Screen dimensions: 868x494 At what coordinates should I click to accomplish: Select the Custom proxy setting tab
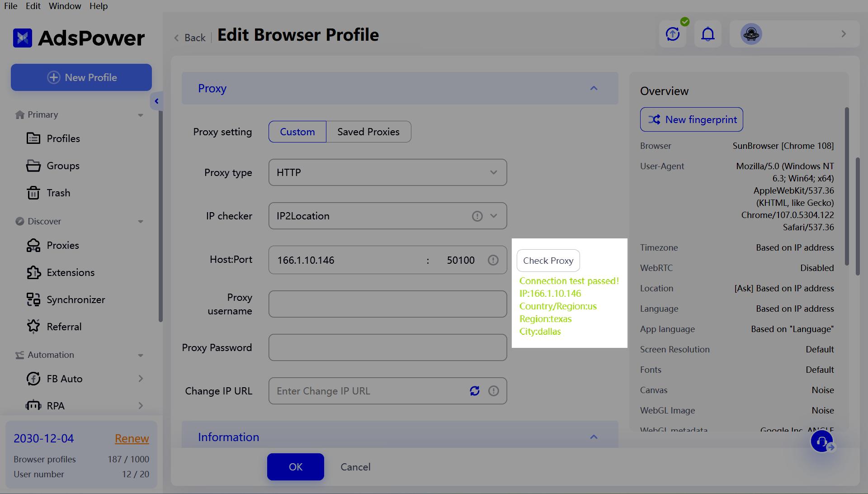pos(297,132)
